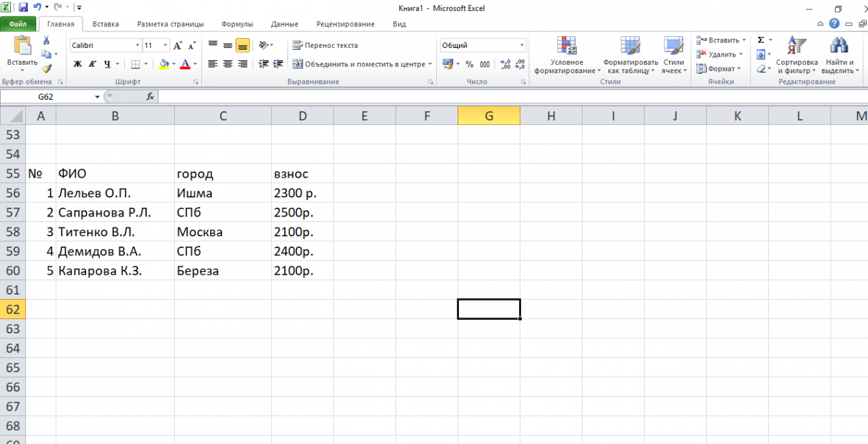This screenshot has width=868, height=444.
Task: Click the Increase Font Size icon
Action: coord(178,46)
